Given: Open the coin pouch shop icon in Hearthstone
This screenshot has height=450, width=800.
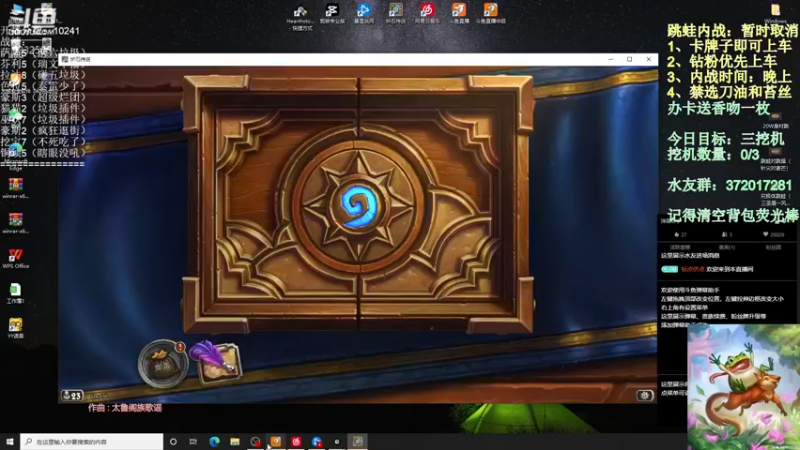Looking at the screenshot, I should 163,363.
